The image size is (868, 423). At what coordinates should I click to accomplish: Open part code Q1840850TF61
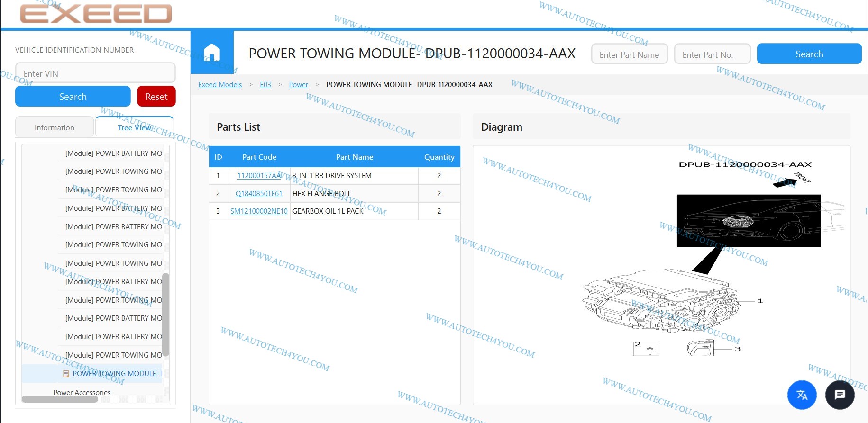[259, 194]
